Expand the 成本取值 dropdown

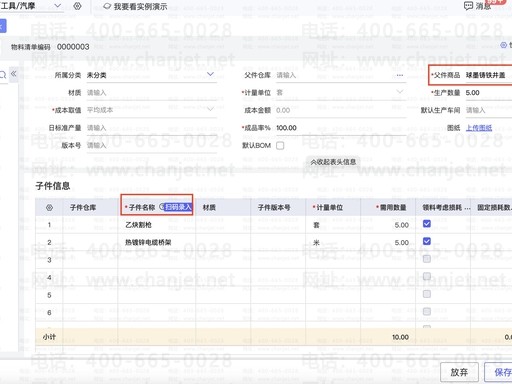[x=210, y=109]
